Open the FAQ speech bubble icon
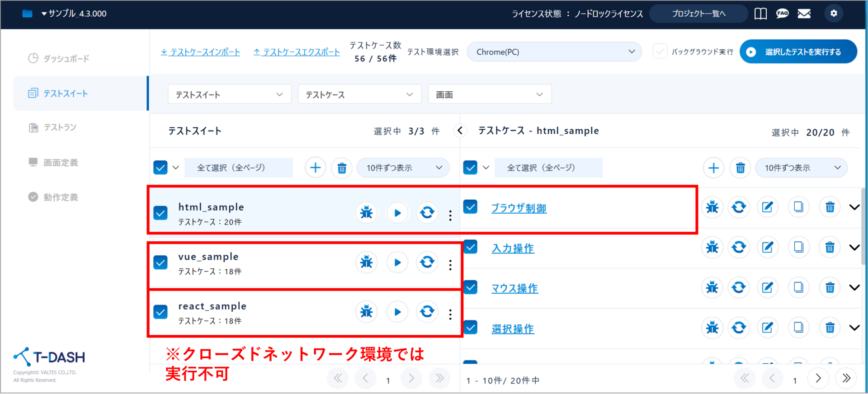The image size is (868, 394). 782,14
